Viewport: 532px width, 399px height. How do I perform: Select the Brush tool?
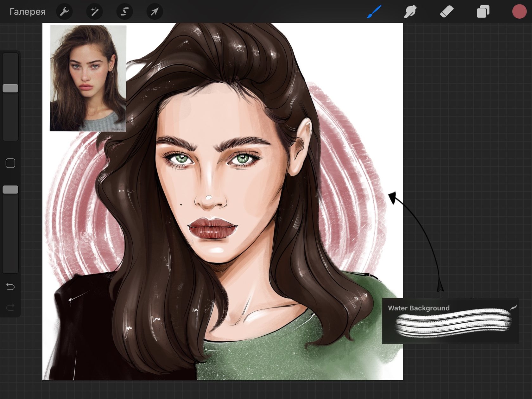click(374, 12)
